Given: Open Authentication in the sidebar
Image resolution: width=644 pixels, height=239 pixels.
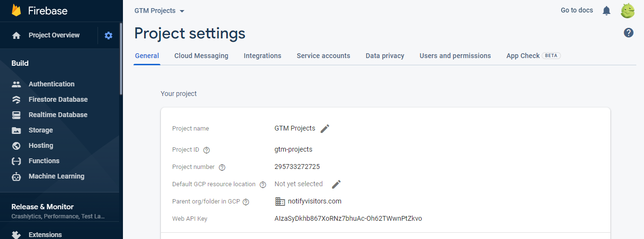Looking at the screenshot, I should tap(51, 84).
